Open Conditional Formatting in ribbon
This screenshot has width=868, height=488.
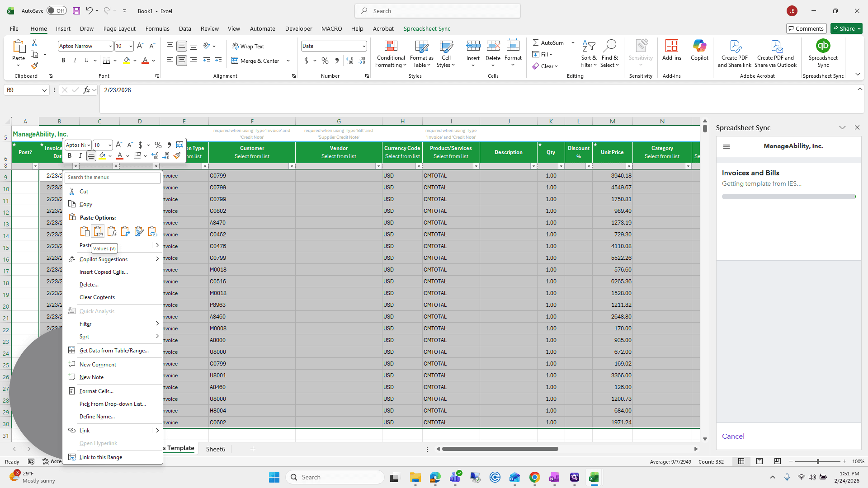coord(391,54)
